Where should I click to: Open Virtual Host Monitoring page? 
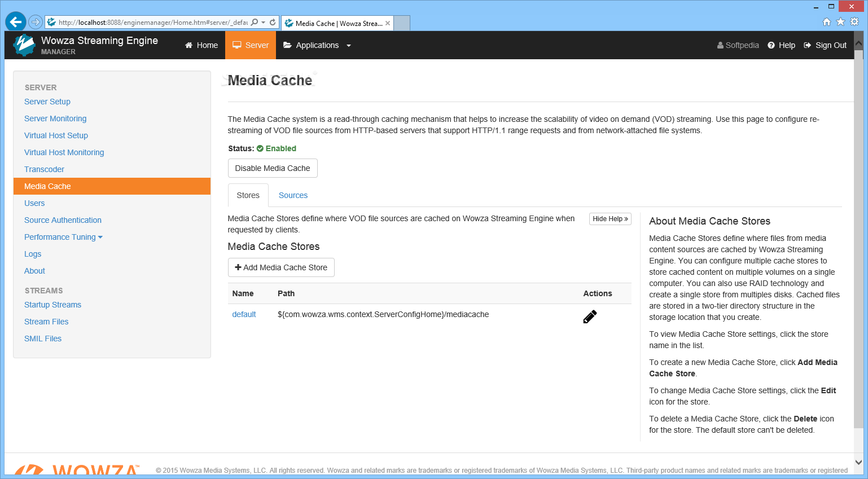[x=64, y=152]
